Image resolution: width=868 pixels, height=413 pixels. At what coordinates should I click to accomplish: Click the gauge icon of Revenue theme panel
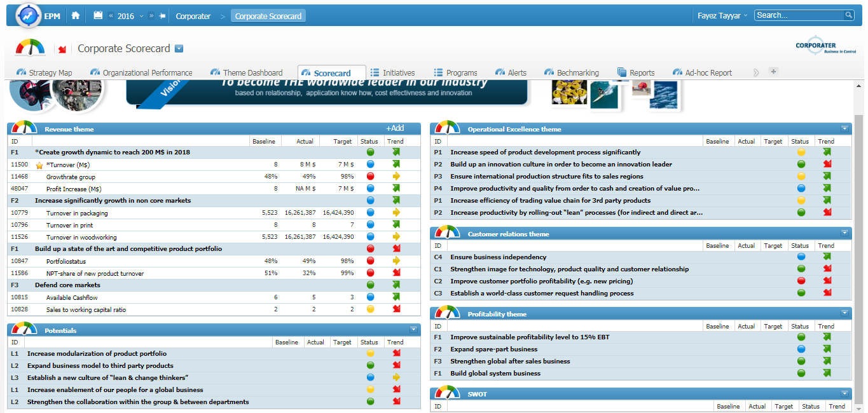pos(23,127)
